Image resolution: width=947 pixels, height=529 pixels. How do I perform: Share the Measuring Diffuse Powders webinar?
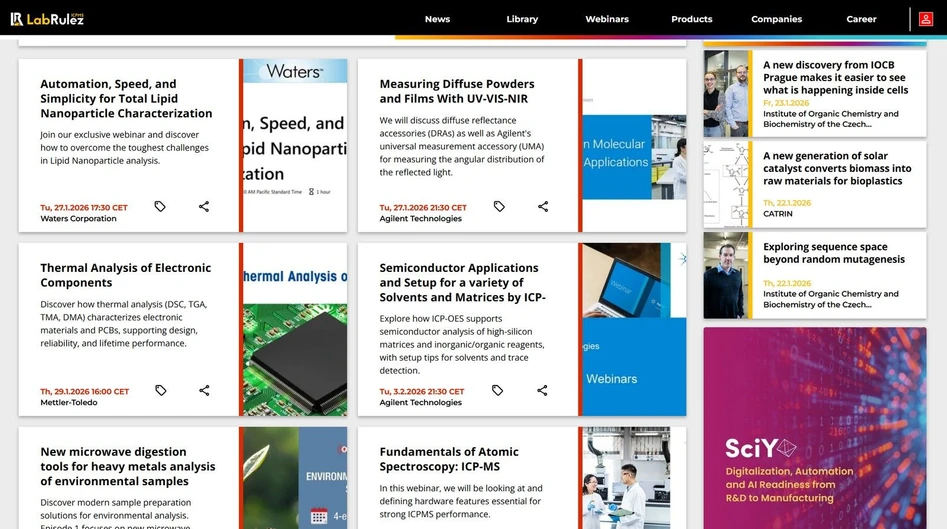click(543, 207)
